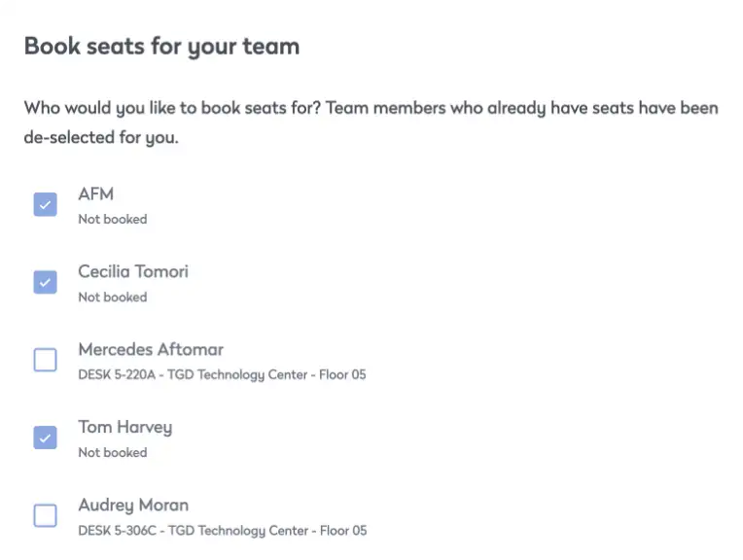Deselect Cecilia Tomori's checkbox
Screen dimensions: 743x560
click(x=46, y=282)
